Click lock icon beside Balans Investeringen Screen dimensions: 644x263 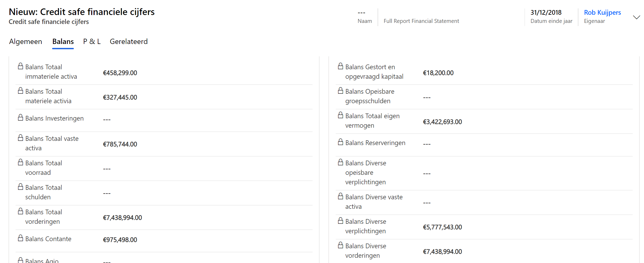click(21, 117)
